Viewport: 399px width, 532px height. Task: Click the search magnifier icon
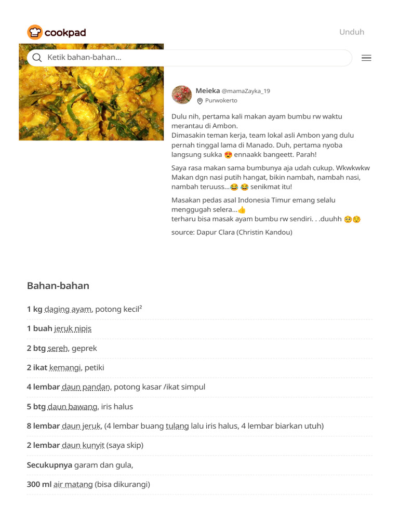tap(37, 58)
